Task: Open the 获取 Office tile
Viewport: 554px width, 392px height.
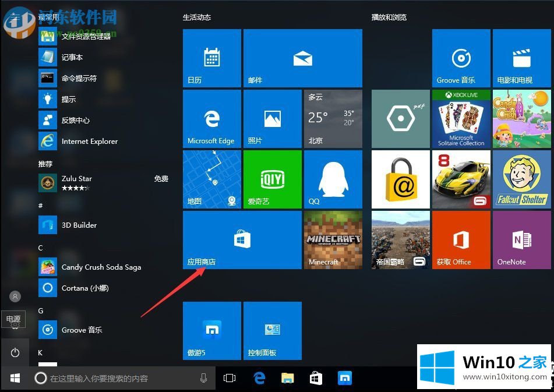Action: click(x=461, y=240)
